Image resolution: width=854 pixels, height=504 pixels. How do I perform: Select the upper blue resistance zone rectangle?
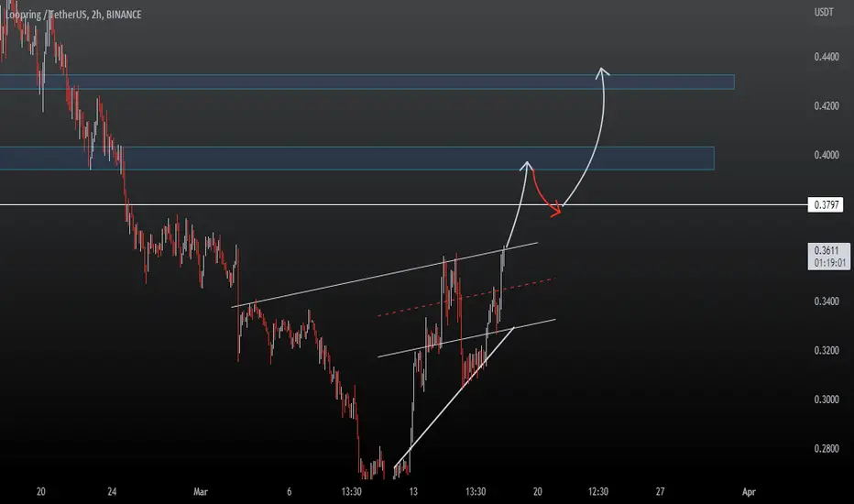tap(367, 82)
